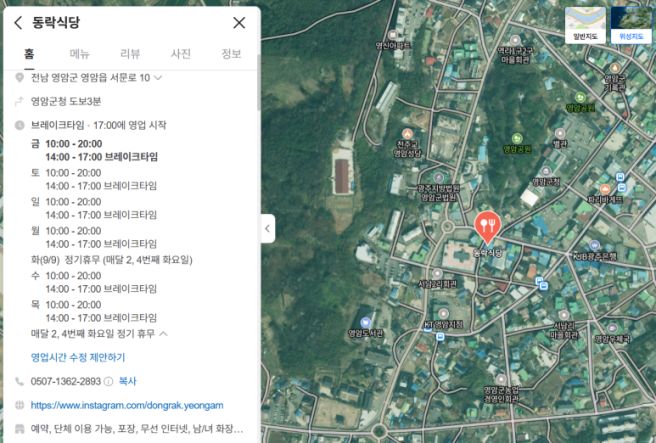Expand the address dropdown next to 서문로 10
The height and width of the screenshot is (443, 656).
[158, 77]
